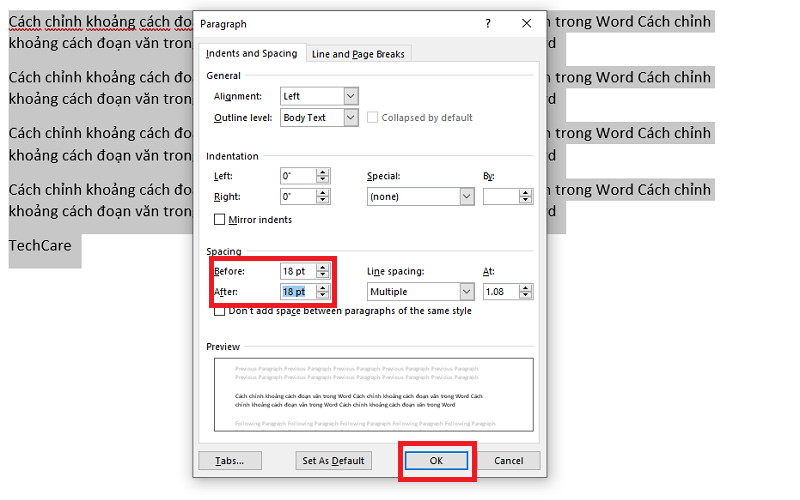Open the Alignment dropdown

[350, 96]
